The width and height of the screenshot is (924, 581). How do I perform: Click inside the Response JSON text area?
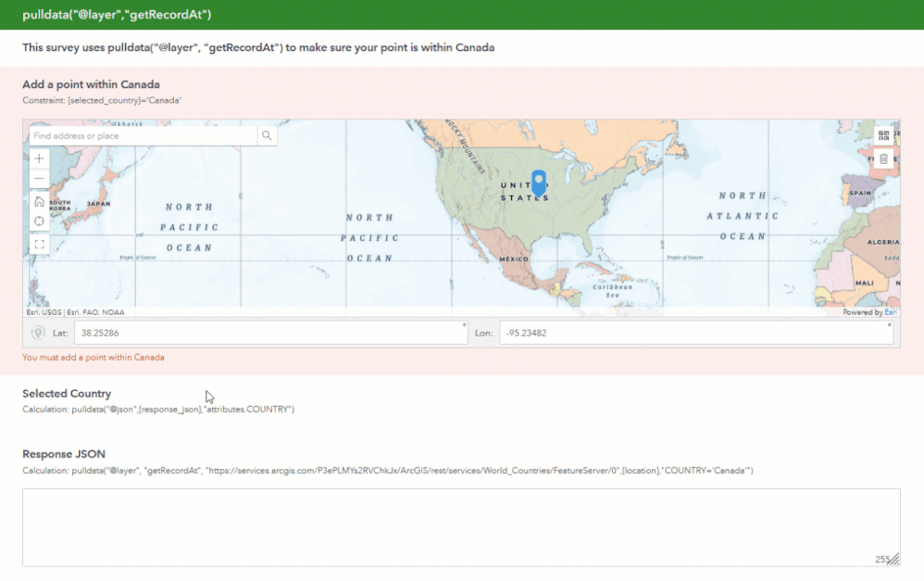tap(461, 527)
